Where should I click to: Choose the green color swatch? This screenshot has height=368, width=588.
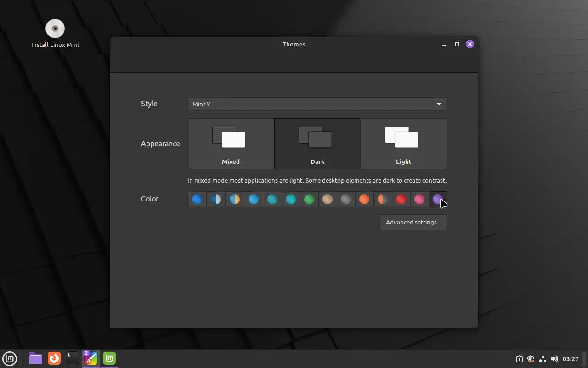[309, 199]
